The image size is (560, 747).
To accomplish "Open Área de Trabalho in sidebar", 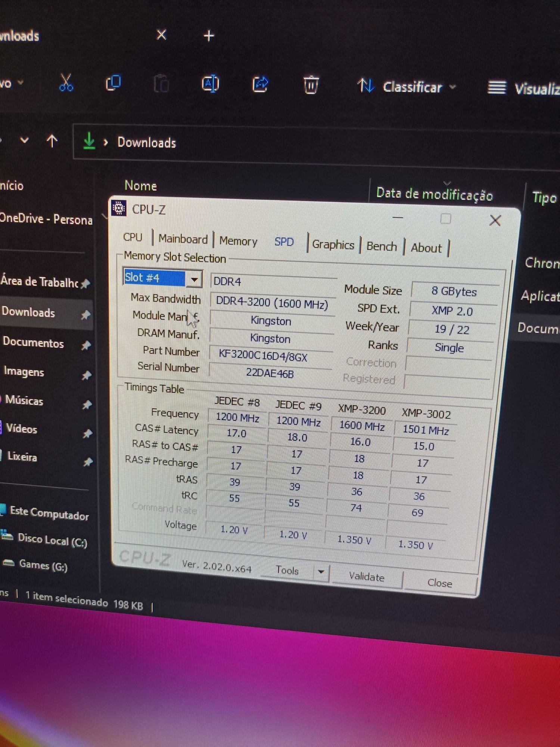I will tap(39, 281).
